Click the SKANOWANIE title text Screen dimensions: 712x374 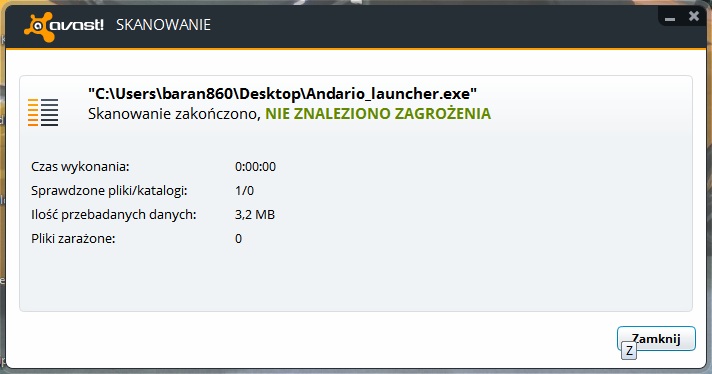[163, 25]
